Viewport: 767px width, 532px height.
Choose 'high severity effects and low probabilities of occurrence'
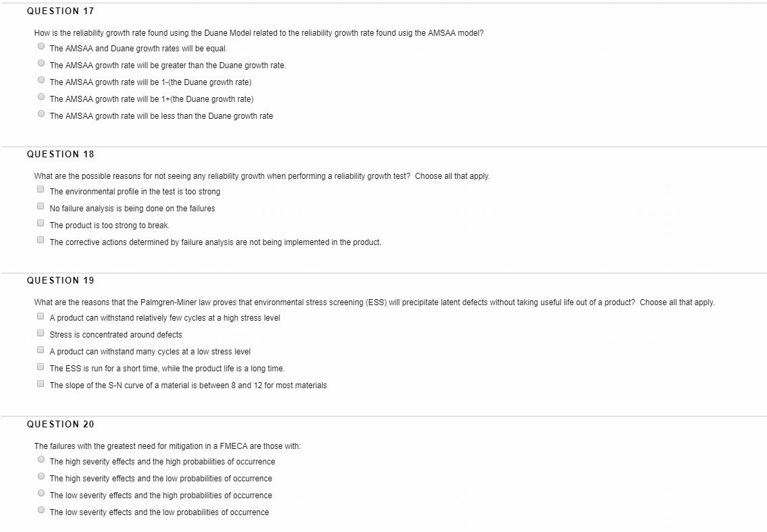(41, 476)
